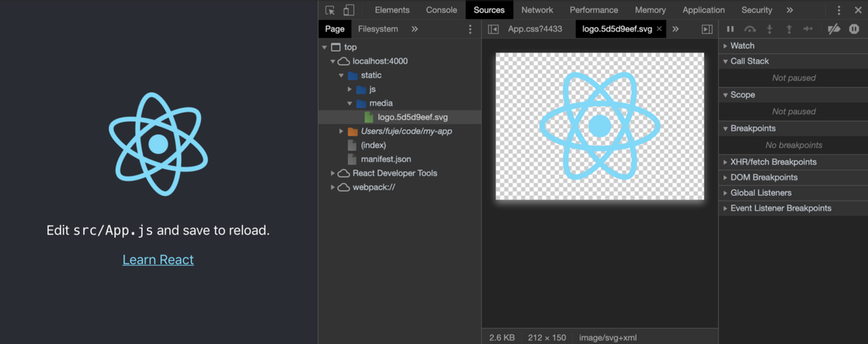Viewport: 868px width, 344px height.
Task: Open the Memory tab
Action: [x=650, y=10]
